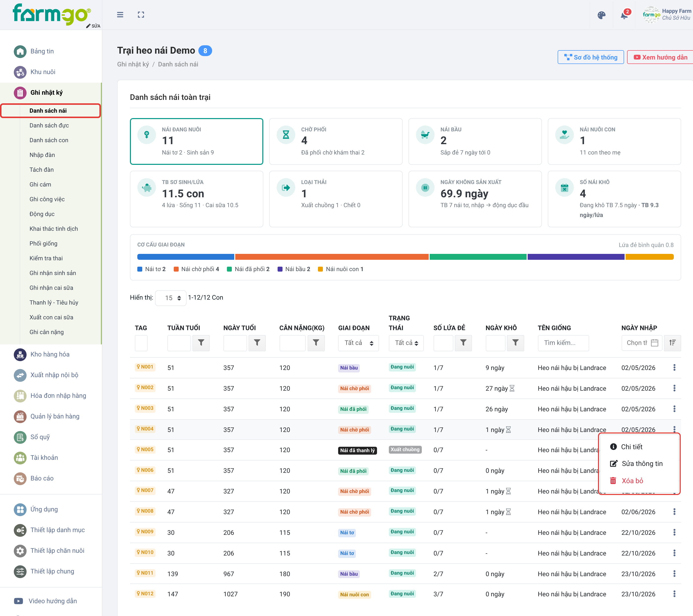Viewport: 693px width, 616px height.
Task: Click the TAG filter input box
Action: click(x=141, y=343)
